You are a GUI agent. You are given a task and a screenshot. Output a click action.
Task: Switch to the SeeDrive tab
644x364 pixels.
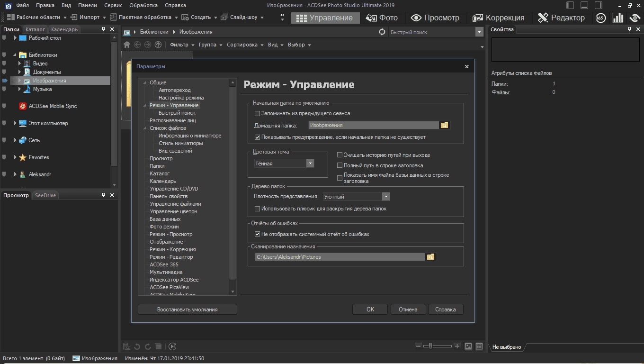pyautogui.click(x=45, y=195)
